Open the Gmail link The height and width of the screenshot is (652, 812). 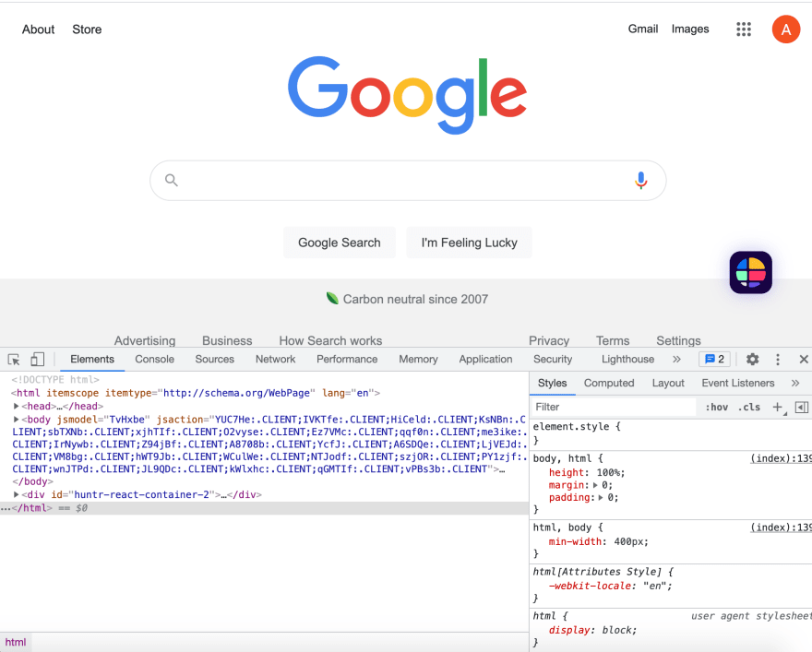(x=642, y=29)
